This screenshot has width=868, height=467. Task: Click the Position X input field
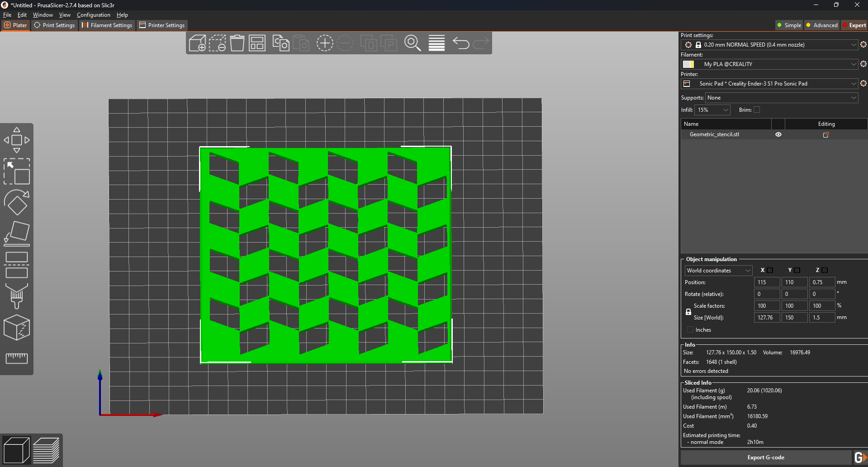click(x=767, y=282)
